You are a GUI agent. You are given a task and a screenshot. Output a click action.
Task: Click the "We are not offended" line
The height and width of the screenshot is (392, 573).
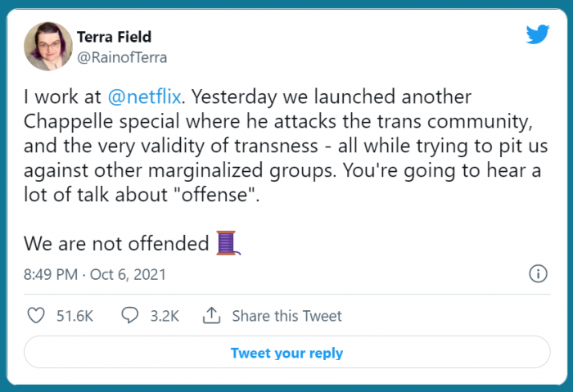coord(116,243)
